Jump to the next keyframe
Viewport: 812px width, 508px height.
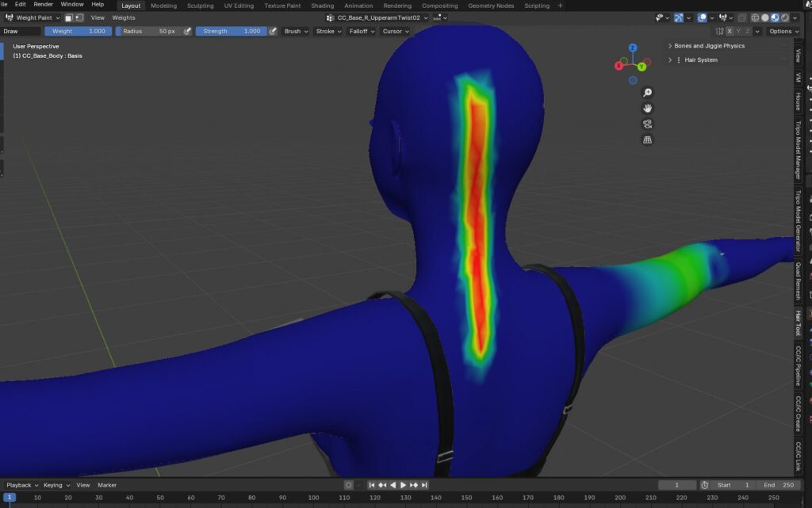click(x=414, y=485)
